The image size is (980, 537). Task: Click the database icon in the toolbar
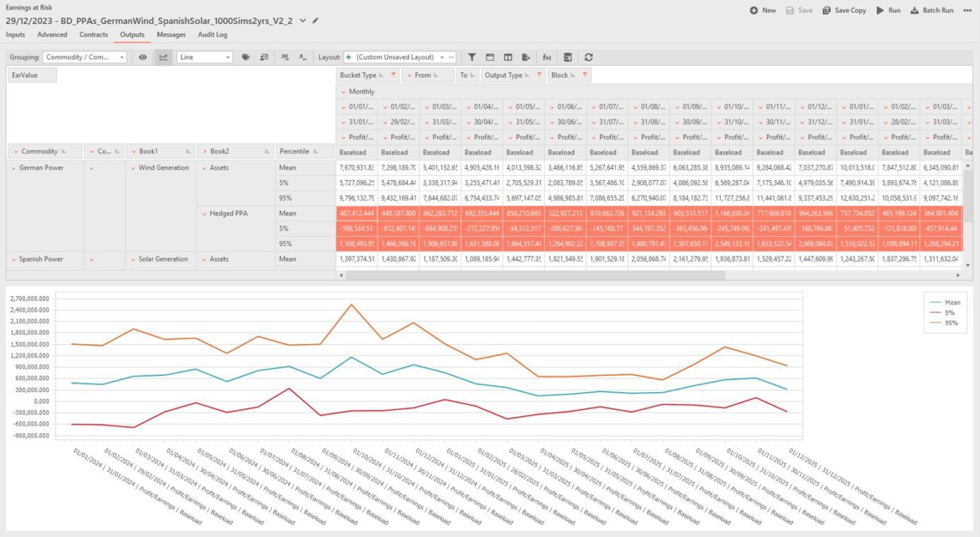coord(568,57)
